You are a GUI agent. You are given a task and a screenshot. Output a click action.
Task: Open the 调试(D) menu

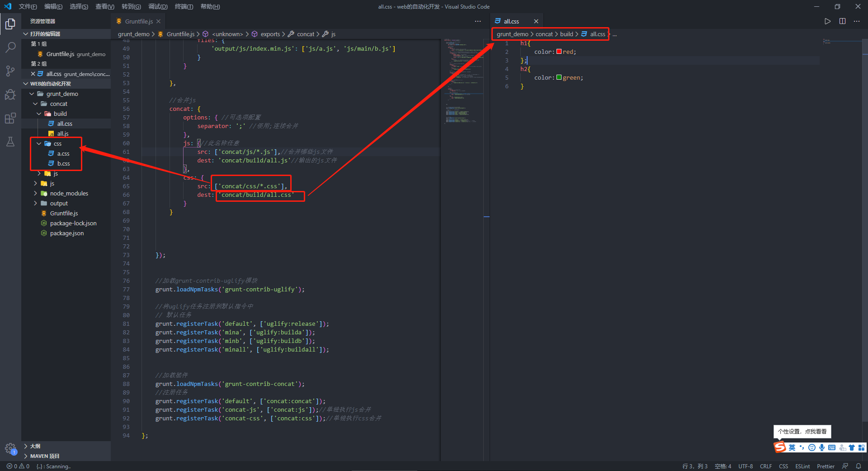[158, 6]
